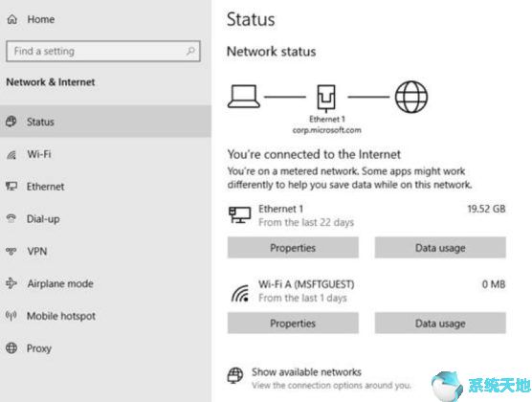Click the Find a setting search box
This screenshot has height=402, width=532.
coord(103,52)
